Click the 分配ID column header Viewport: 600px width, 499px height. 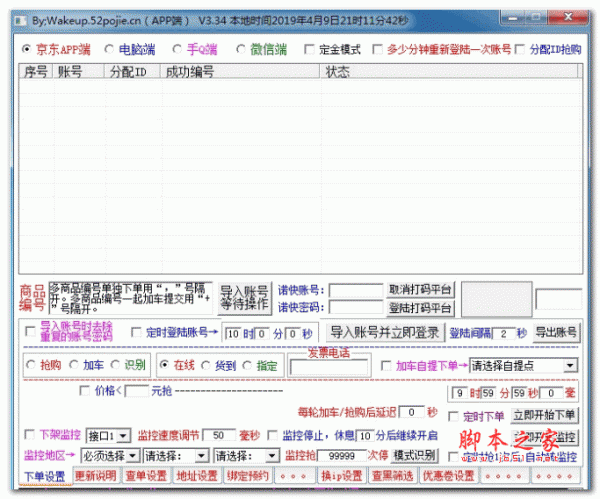click(x=132, y=72)
